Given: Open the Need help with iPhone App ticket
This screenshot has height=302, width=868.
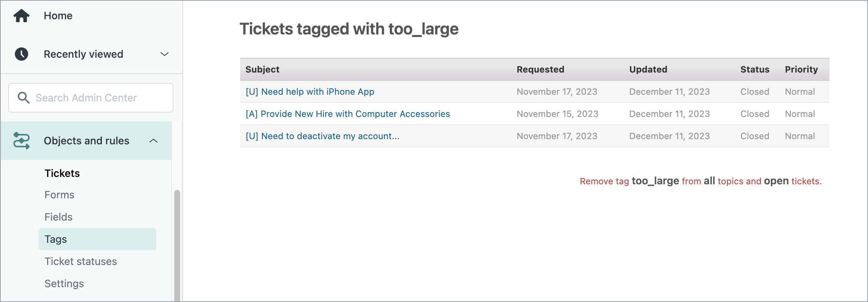Looking at the screenshot, I should pyautogui.click(x=310, y=91).
